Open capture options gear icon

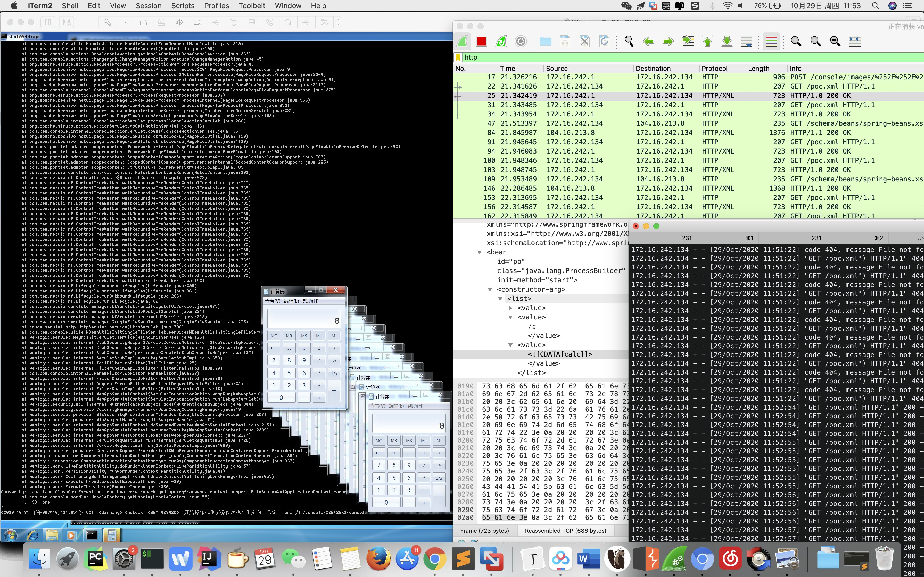(x=521, y=41)
